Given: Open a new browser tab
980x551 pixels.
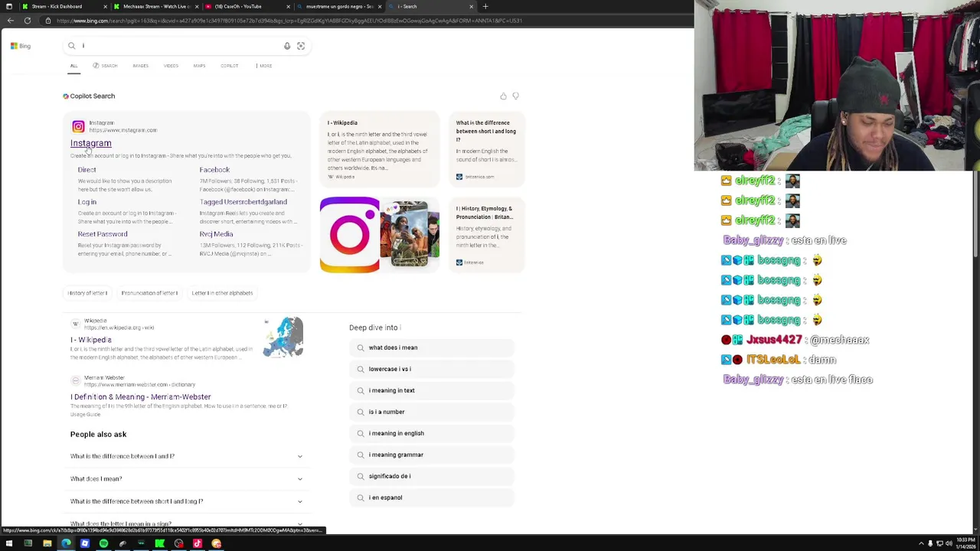Looking at the screenshot, I should coord(485,6).
